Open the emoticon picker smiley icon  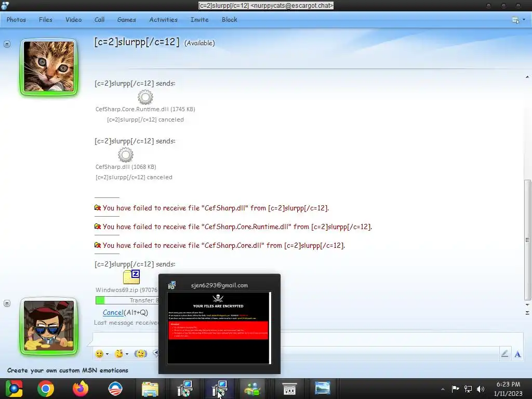coord(99,354)
